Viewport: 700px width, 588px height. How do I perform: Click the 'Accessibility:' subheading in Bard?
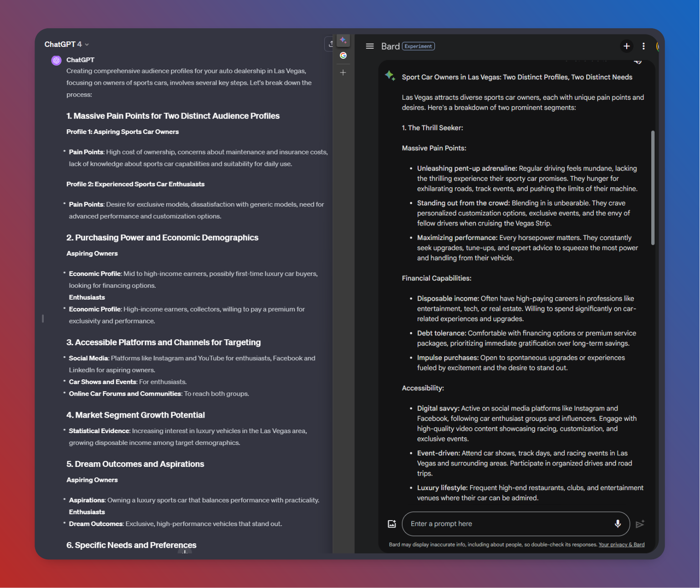click(423, 388)
